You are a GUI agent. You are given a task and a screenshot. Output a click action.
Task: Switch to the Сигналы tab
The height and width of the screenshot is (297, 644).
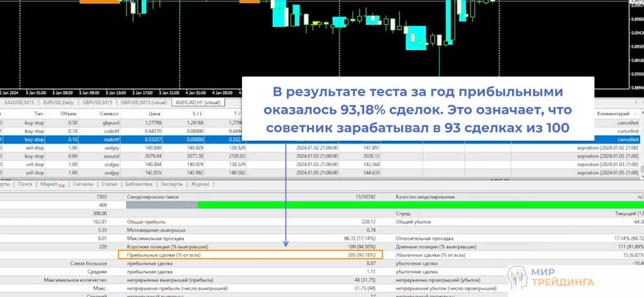[83, 184]
